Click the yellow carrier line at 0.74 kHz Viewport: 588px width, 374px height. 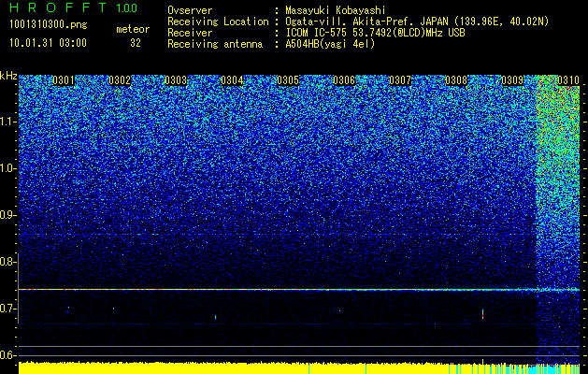299,289
